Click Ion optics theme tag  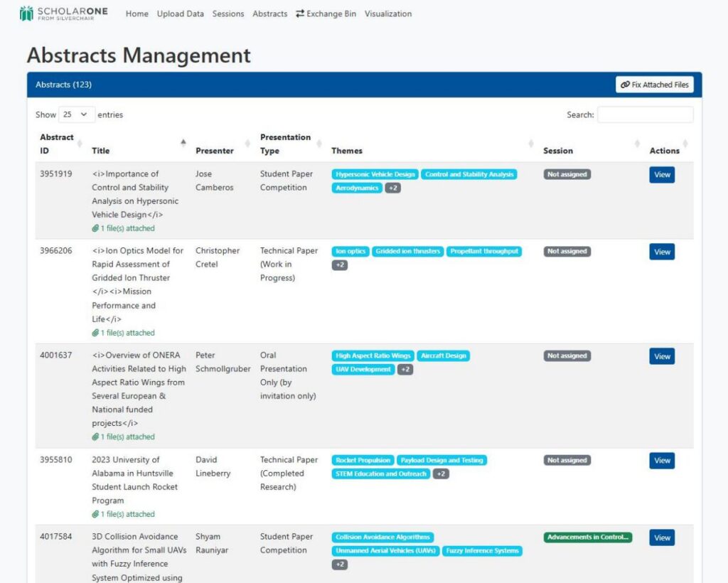click(350, 252)
